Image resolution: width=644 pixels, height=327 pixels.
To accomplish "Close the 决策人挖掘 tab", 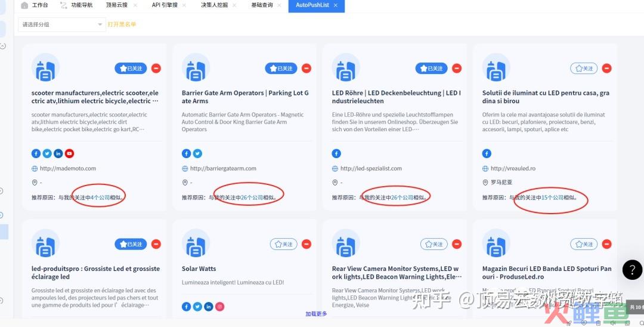I will (234, 5).
